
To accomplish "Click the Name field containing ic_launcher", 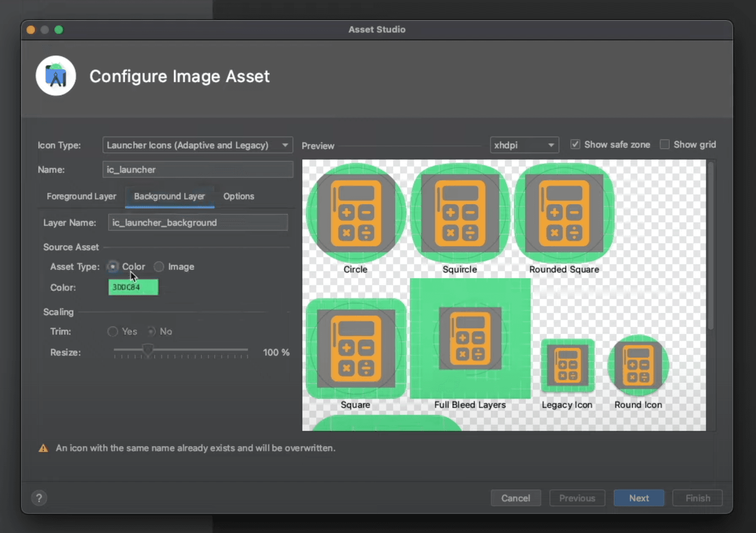I will 197,169.
